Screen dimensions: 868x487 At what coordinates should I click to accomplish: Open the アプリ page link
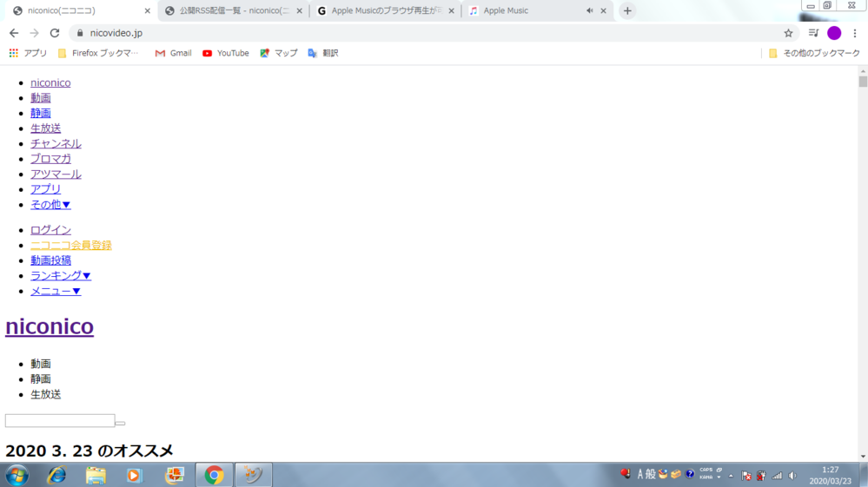point(45,189)
